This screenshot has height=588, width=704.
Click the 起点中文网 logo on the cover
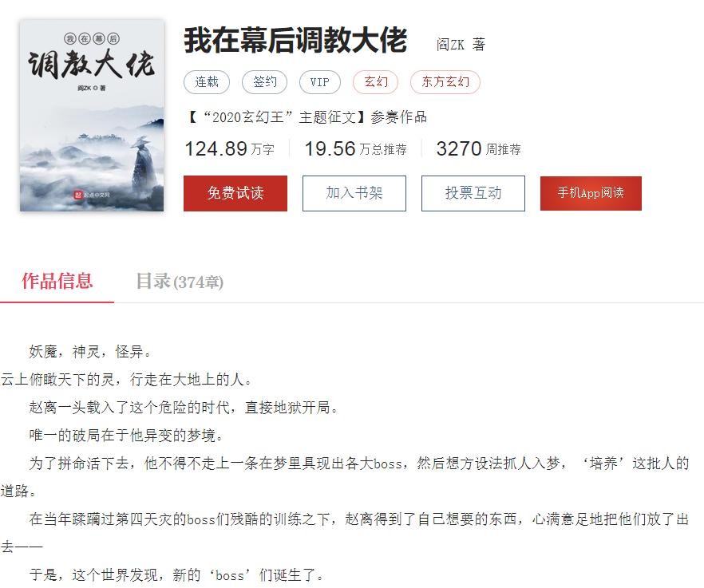pyautogui.click(x=92, y=195)
